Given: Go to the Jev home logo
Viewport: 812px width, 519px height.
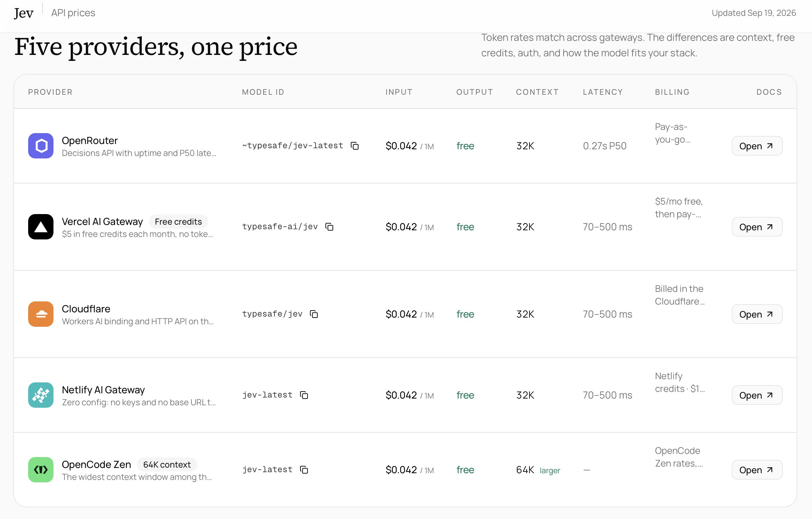Looking at the screenshot, I should pos(24,13).
